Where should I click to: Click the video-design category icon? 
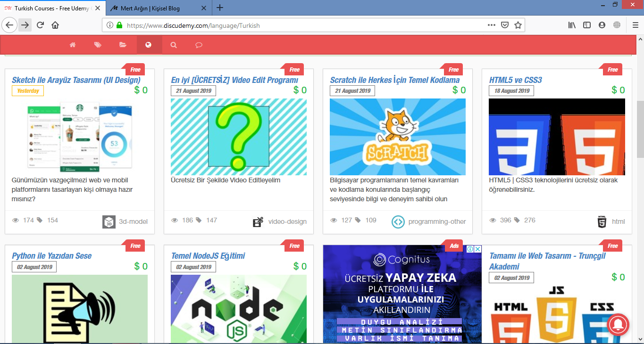tap(258, 222)
